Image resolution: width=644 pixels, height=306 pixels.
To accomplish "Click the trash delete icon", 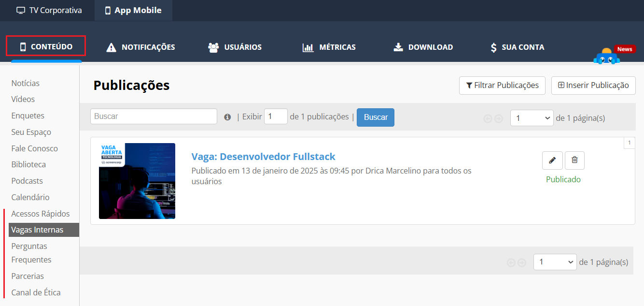I will (x=574, y=160).
